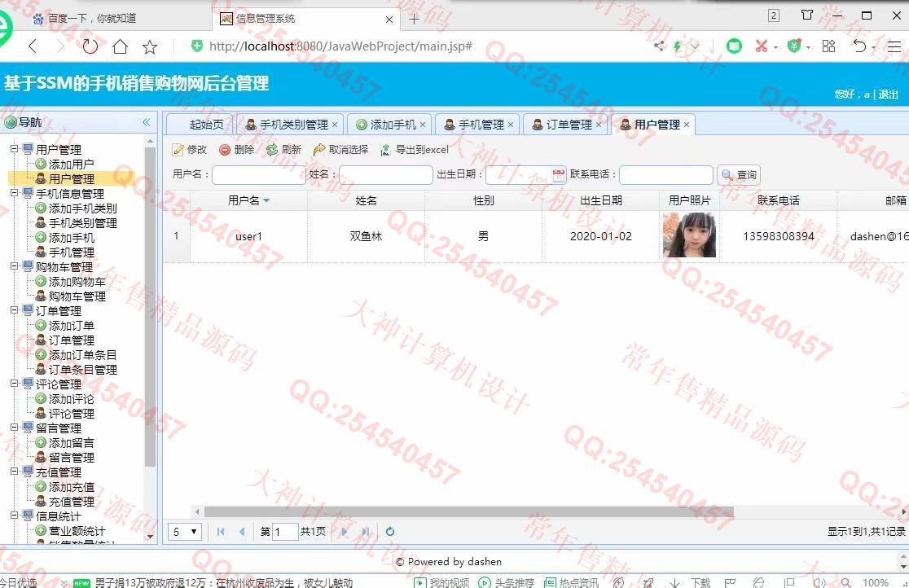
Task: Open the 出生日期 calendar picker icon
Action: pos(558,174)
